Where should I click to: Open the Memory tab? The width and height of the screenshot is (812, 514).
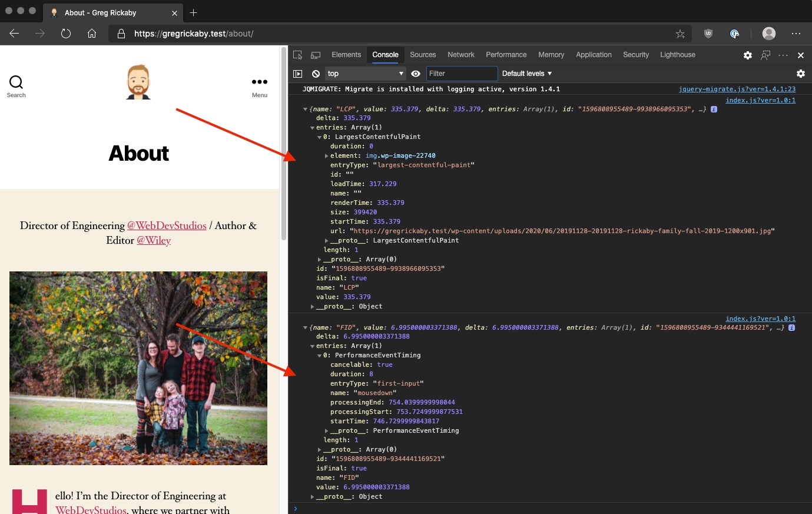pyautogui.click(x=551, y=55)
